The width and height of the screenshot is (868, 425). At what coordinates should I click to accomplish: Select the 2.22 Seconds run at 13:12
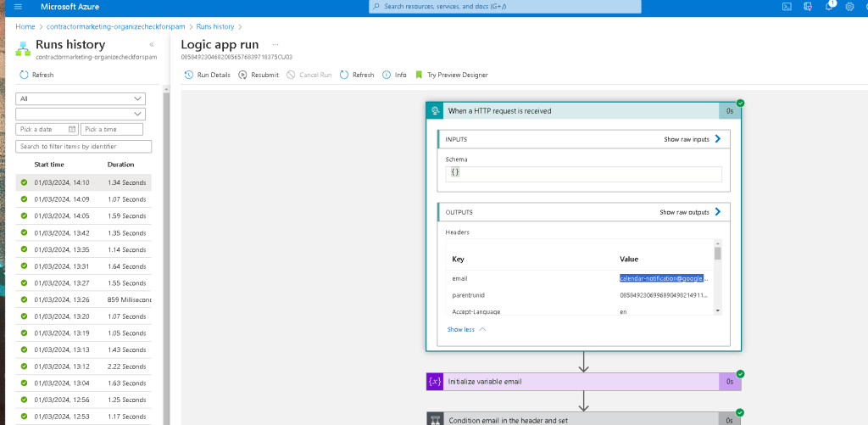84,366
